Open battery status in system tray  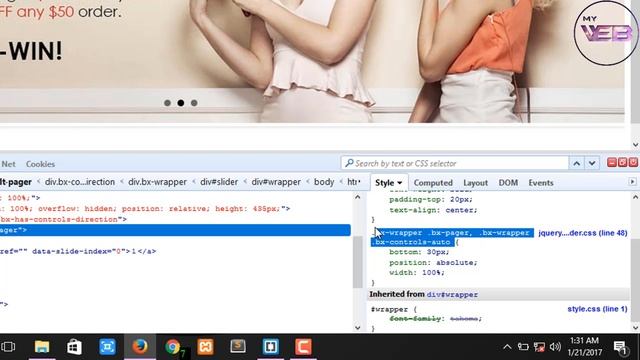[523, 347]
